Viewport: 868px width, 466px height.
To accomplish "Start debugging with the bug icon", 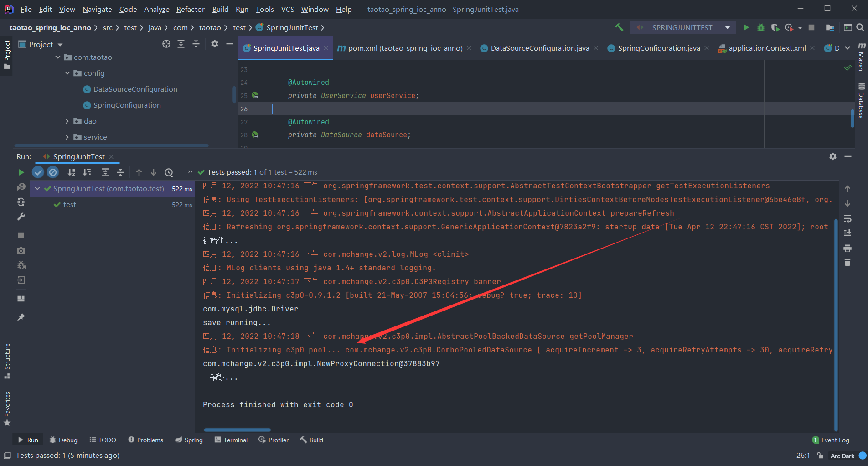I will pos(760,27).
